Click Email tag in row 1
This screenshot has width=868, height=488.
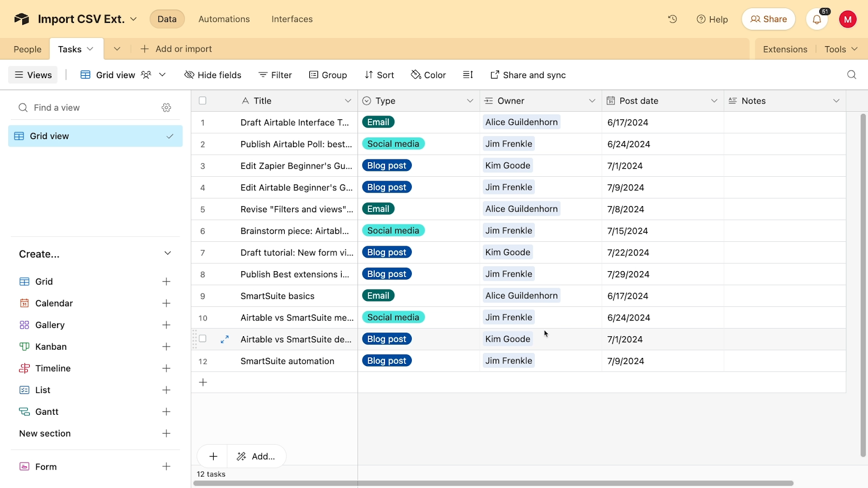click(x=378, y=122)
